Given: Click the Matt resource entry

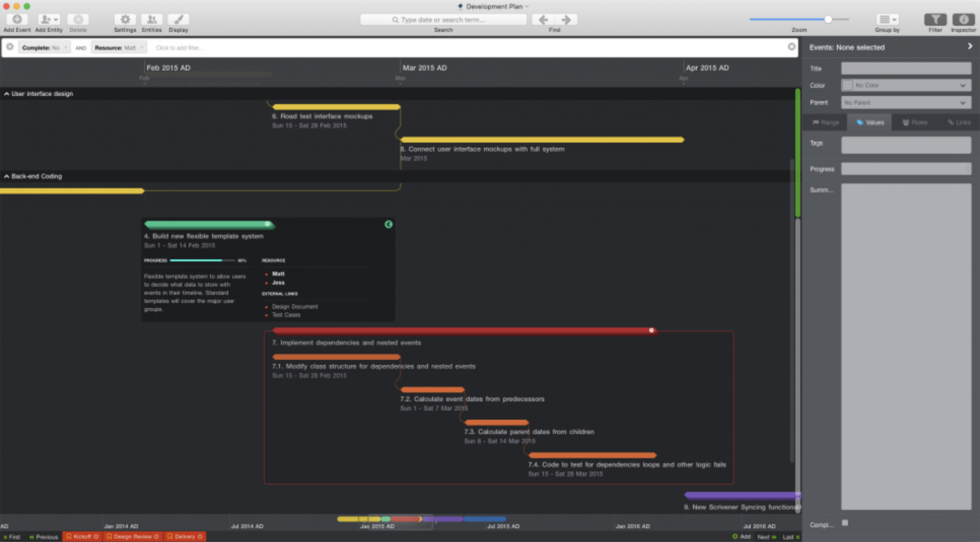Looking at the screenshot, I should coord(278,274).
